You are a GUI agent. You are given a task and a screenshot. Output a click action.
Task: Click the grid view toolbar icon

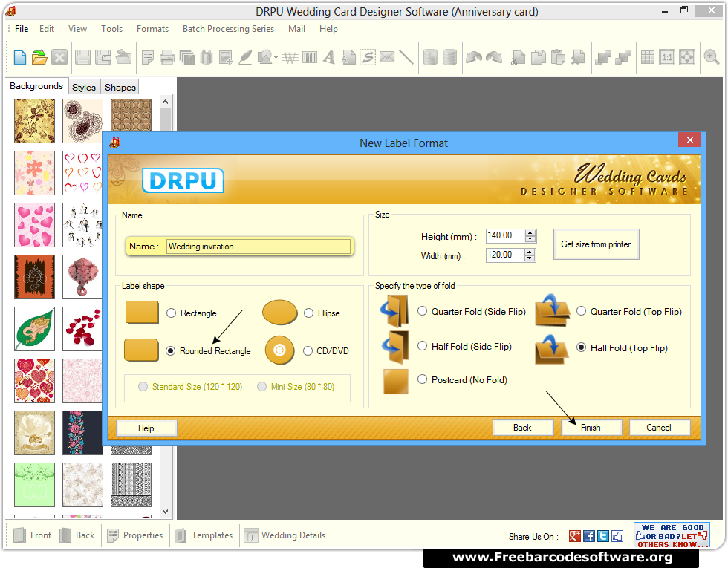pyautogui.click(x=648, y=58)
